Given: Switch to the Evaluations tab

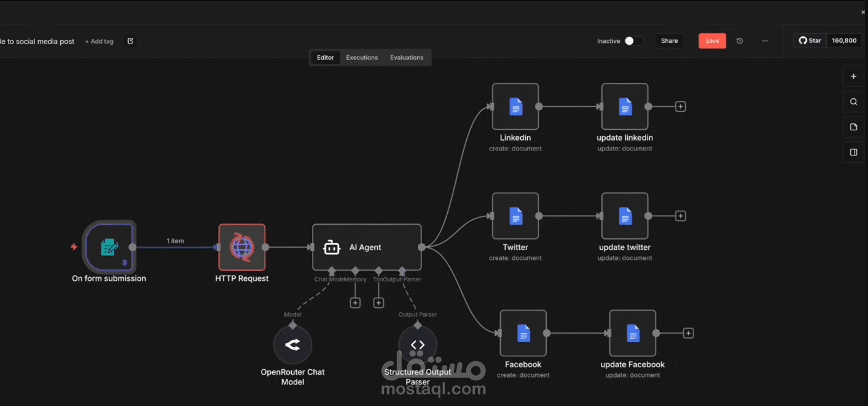Looking at the screenshot, I should click(407, 58).
